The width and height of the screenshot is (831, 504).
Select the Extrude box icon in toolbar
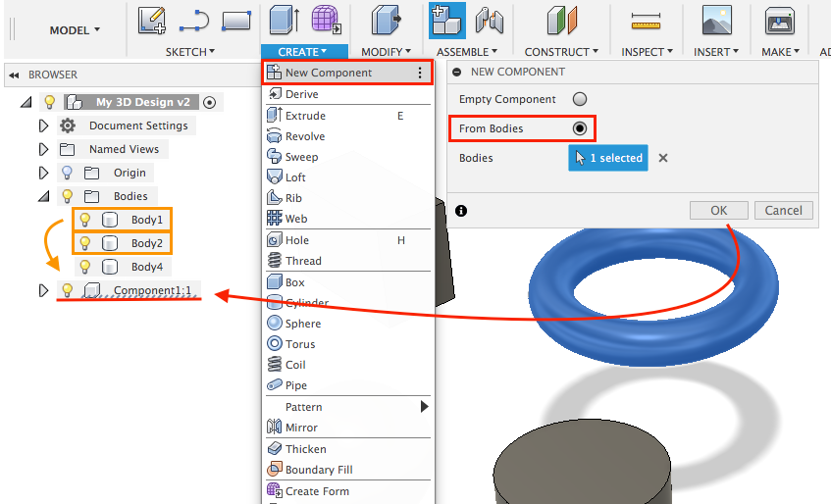(x=286, y=20)
